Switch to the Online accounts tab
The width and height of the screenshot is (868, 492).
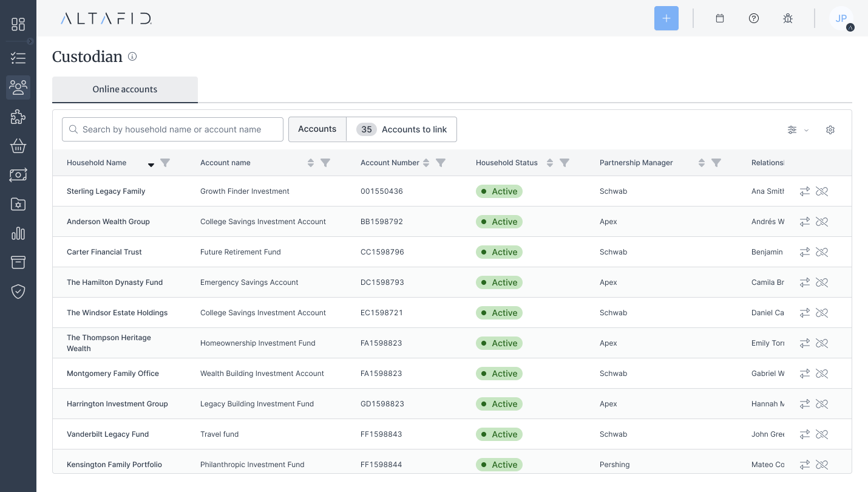(125, 89)
